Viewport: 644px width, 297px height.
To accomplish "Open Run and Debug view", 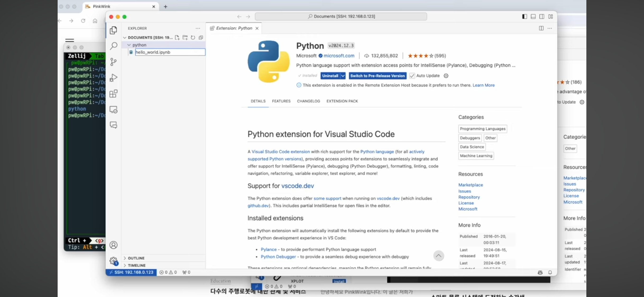I will pyautogui.click(x=113, y=78).
